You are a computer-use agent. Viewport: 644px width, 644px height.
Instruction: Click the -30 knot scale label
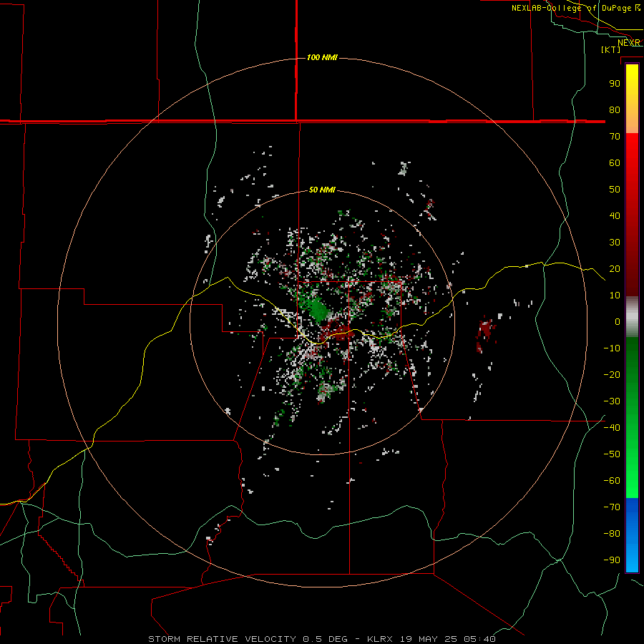[x=612, y=401]
